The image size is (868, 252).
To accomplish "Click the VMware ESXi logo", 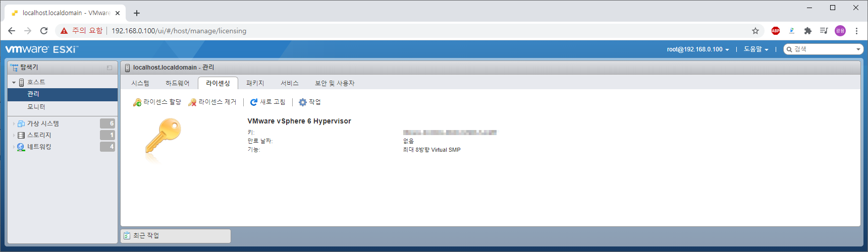I will (x=42, y=49).
